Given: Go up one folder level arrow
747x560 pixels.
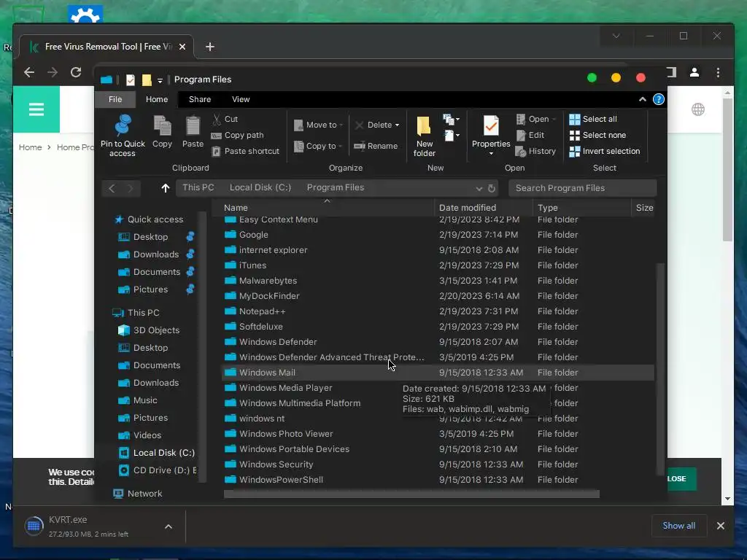Looking at the screenshot, I should pyautogui.click(x=166, y=188).
